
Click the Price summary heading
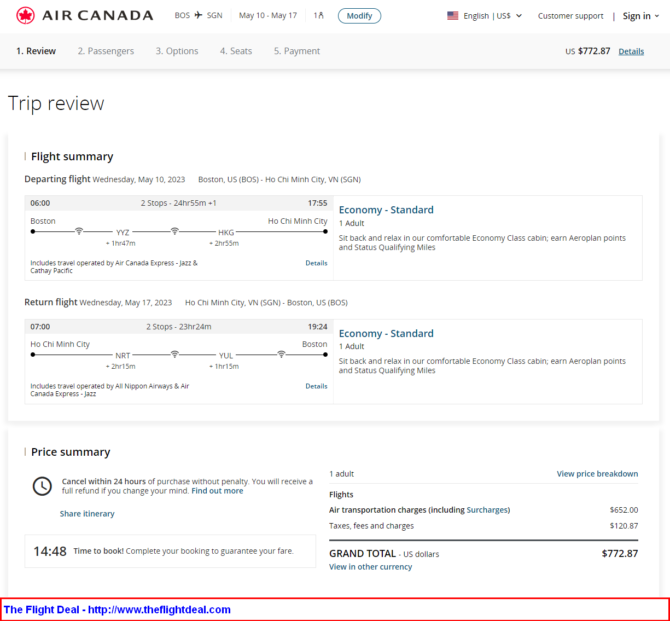point(71,452)
